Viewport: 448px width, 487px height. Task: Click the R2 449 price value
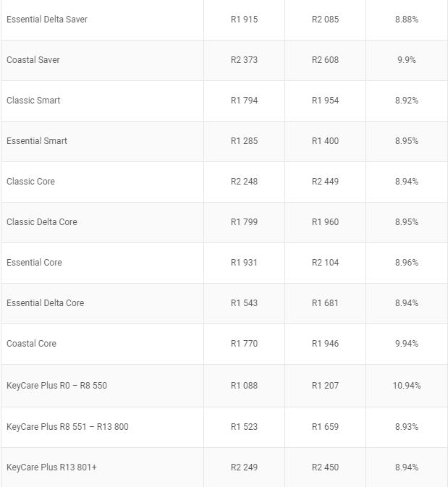(325, 182)
